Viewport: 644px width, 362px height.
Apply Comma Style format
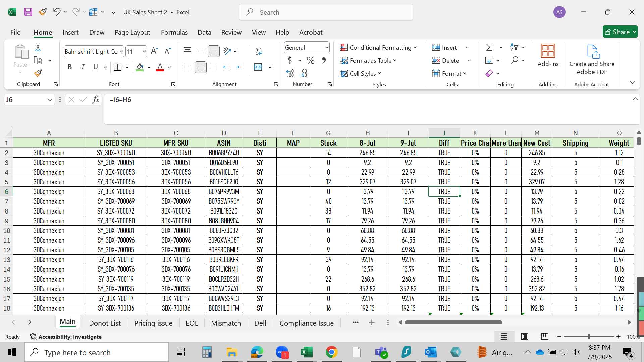(324, 60)
